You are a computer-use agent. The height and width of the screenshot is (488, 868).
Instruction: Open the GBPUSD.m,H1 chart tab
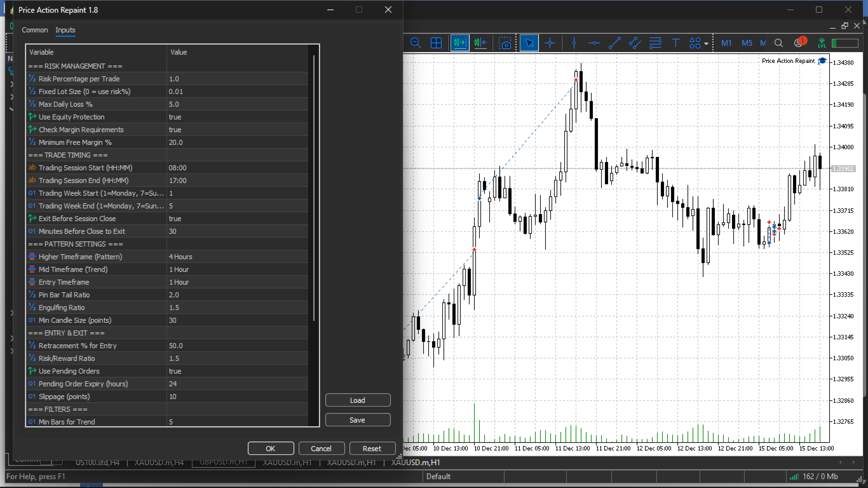tap(223, 463)
